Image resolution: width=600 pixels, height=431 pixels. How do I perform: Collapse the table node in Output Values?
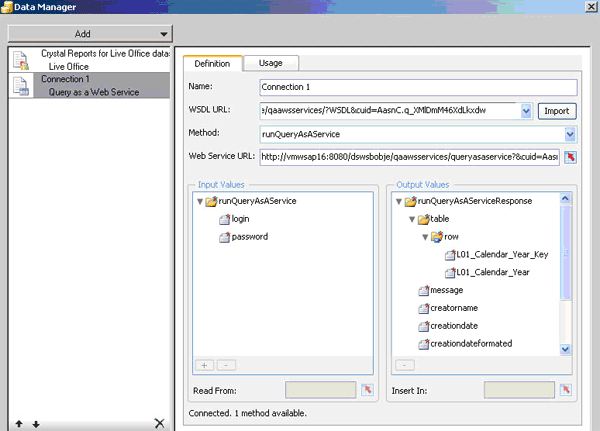pos(411,219)
